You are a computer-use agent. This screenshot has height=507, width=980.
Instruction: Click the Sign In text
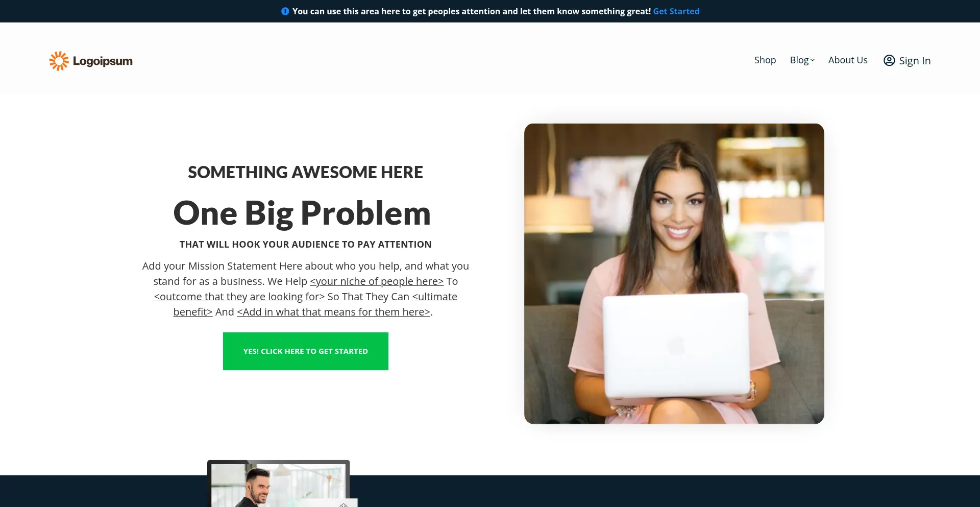tap(915, 61)
